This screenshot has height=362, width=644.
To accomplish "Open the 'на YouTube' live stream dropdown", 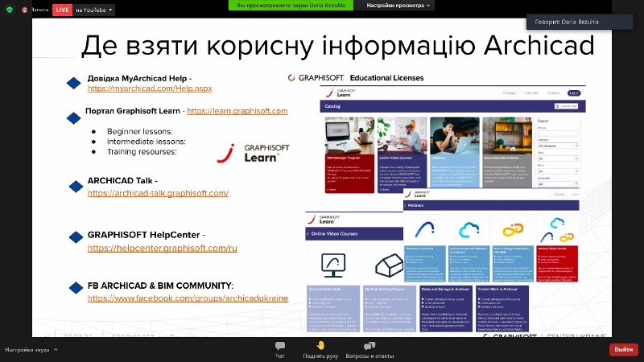I will tap(94, 10).
